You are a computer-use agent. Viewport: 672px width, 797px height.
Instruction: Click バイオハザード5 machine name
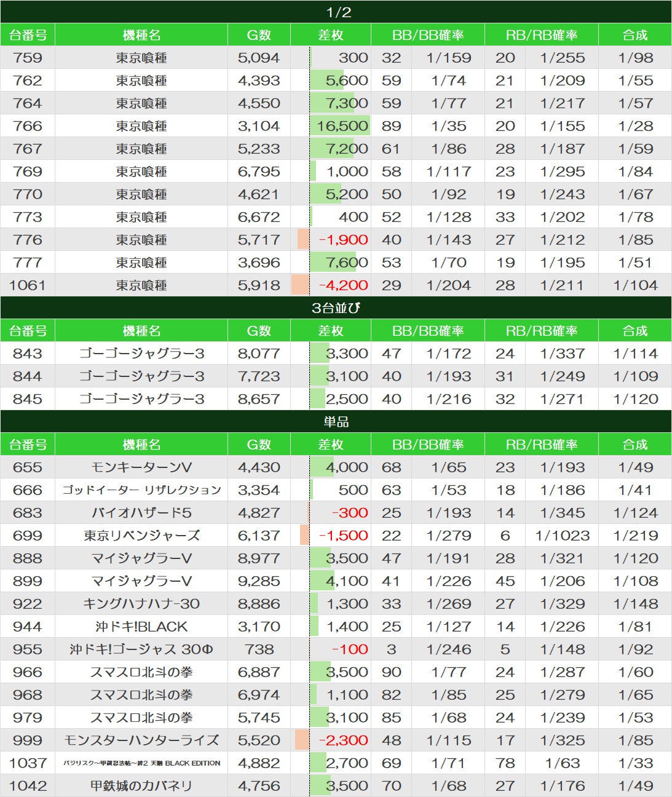coord(141,513)
